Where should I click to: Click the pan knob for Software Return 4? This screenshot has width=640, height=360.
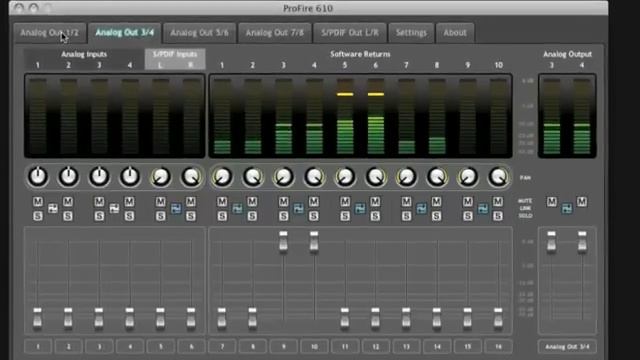point(314,177)
